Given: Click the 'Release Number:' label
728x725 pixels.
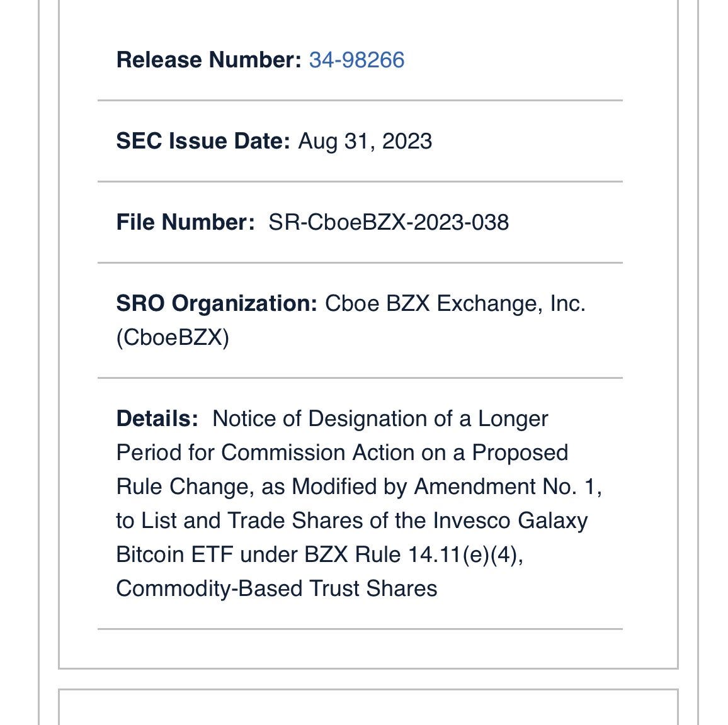Looking at the screenshot, I should coord(209,60).
